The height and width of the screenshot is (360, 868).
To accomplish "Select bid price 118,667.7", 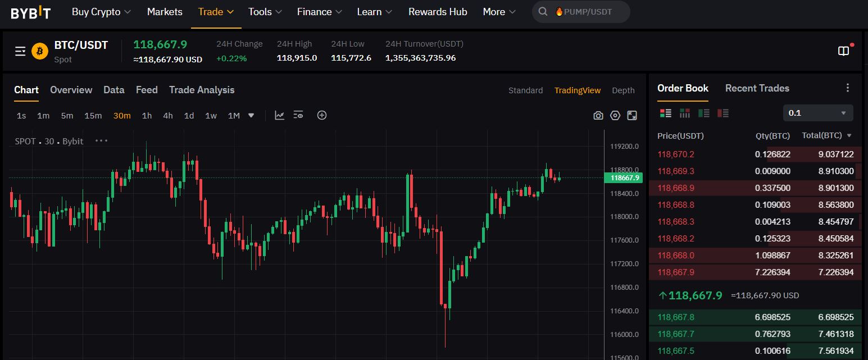I will 676,334.
